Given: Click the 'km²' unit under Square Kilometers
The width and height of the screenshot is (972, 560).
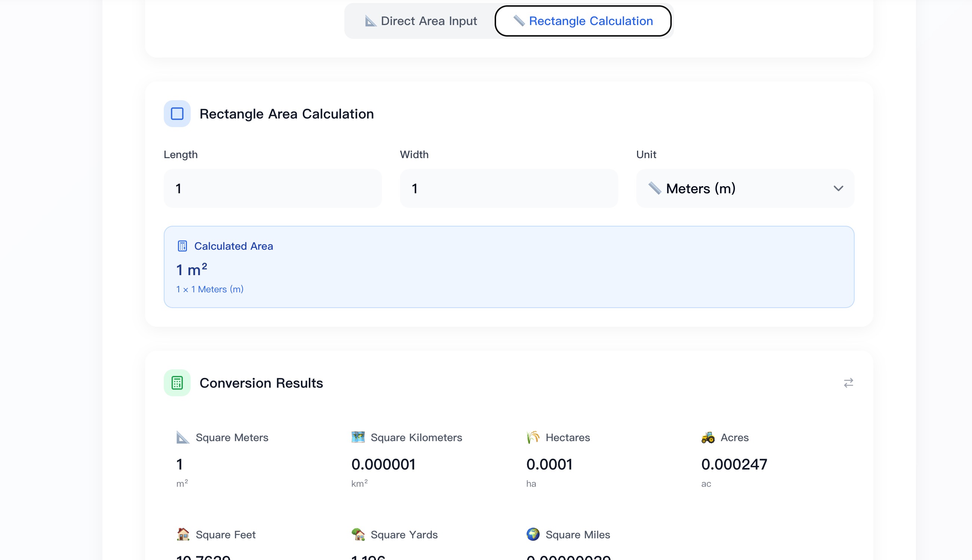Looking at the screenshot, I should coord(359,483).
